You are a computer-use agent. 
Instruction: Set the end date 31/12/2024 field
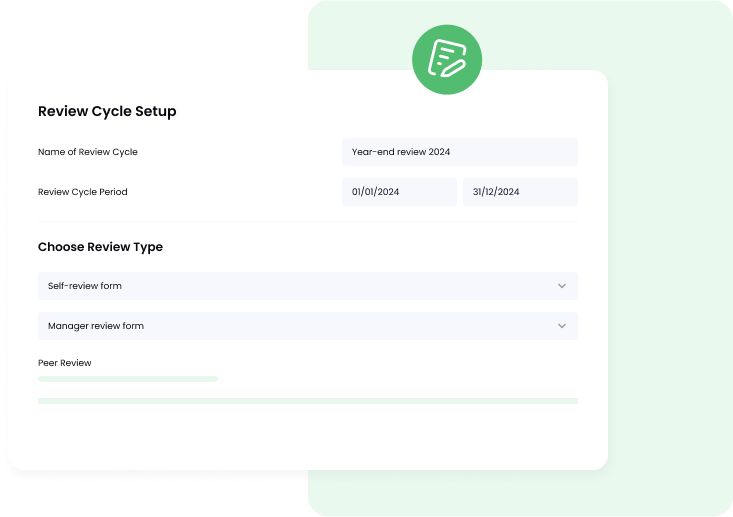pyautogui.click(x=520, y=192)
